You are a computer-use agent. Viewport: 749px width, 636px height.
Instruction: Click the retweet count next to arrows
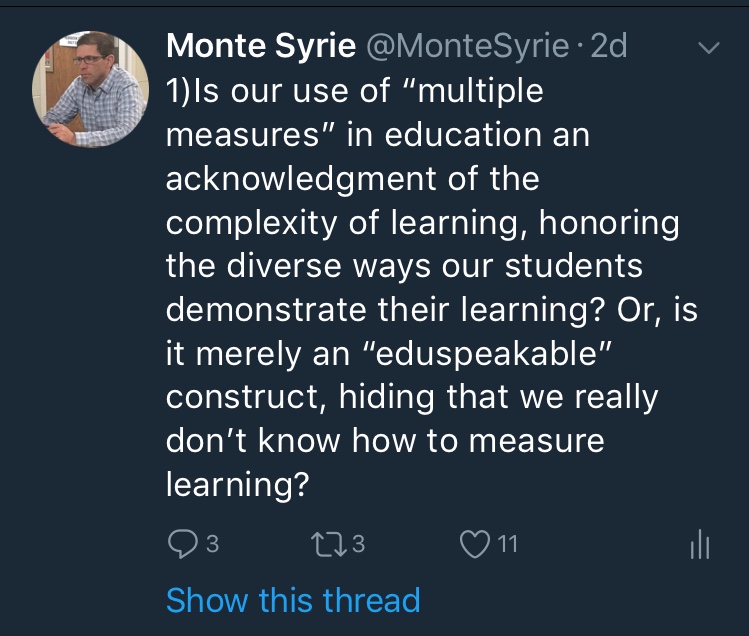tap(359, 545)
